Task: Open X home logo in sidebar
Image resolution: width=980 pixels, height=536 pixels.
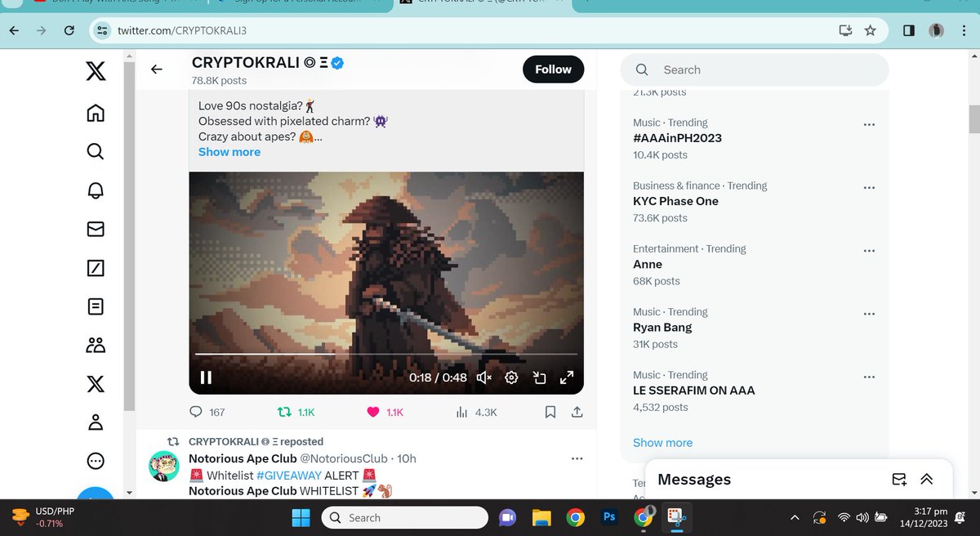Action: coord(96,72)
